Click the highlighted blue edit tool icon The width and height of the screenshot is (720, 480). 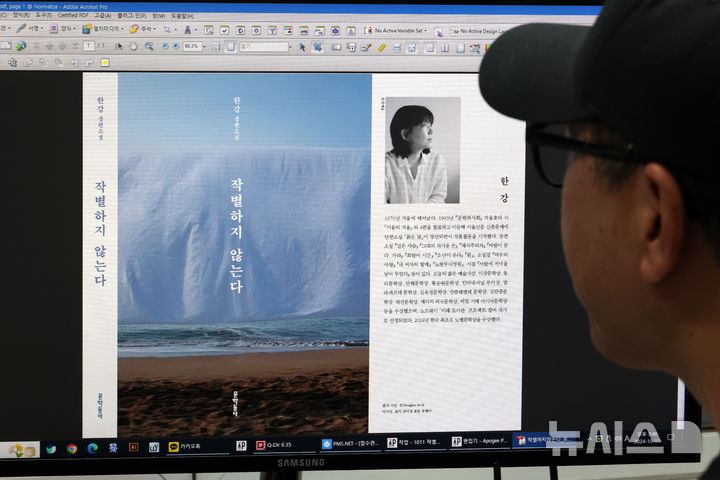pos(317,47)
